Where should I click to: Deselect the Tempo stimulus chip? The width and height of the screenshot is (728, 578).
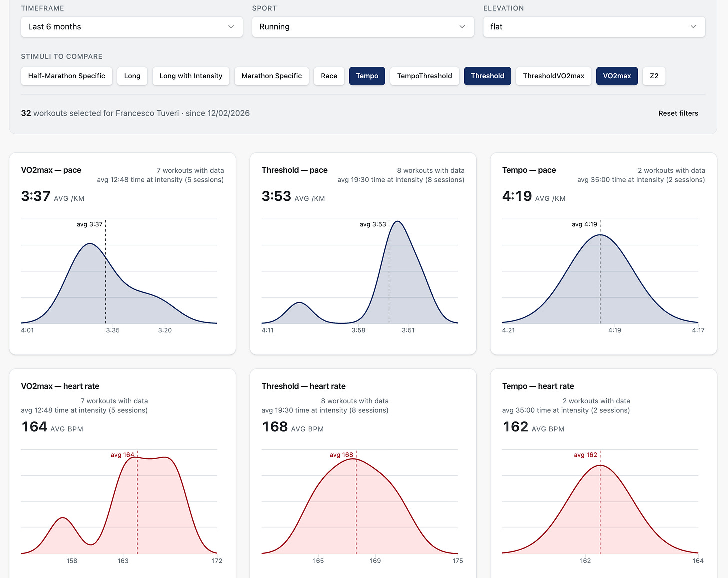click(x=367, y=76)
